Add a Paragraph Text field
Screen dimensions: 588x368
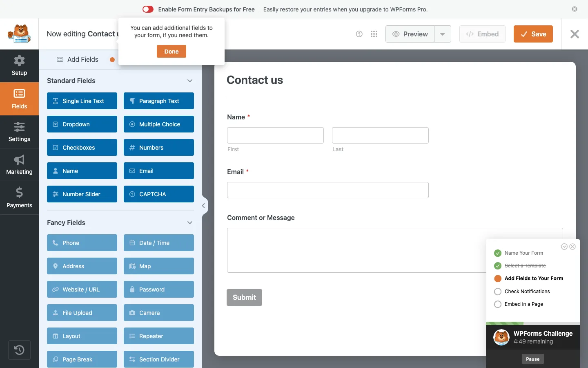pyautogui.click(x=159, y=101)
